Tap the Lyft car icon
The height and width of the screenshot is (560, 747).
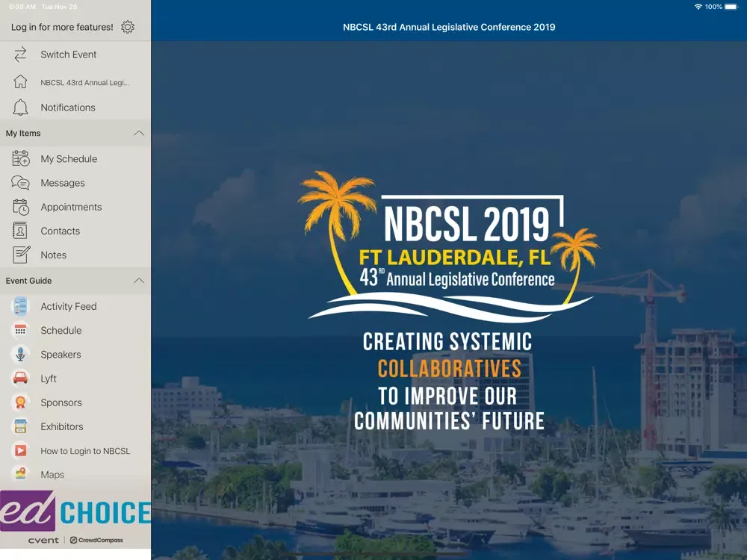[x=20, y=378]
